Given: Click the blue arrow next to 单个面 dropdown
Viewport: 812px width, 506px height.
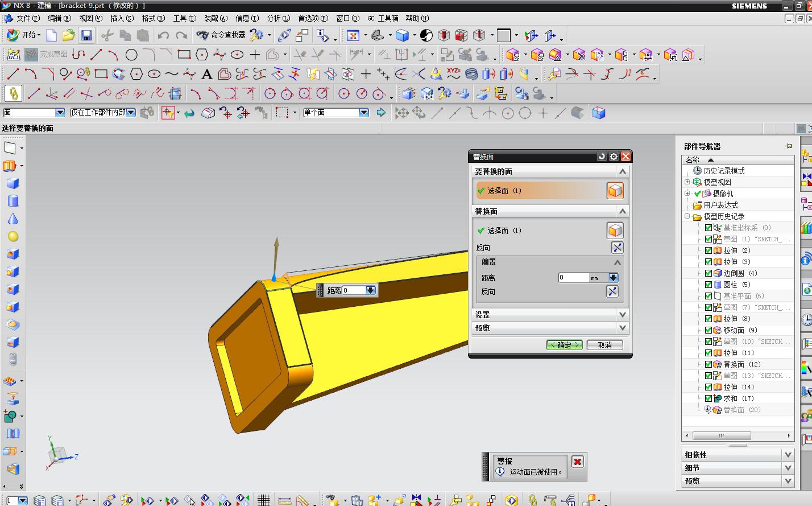Looking at the screenshot, I should pyautogui.click(x=381, y=113).
